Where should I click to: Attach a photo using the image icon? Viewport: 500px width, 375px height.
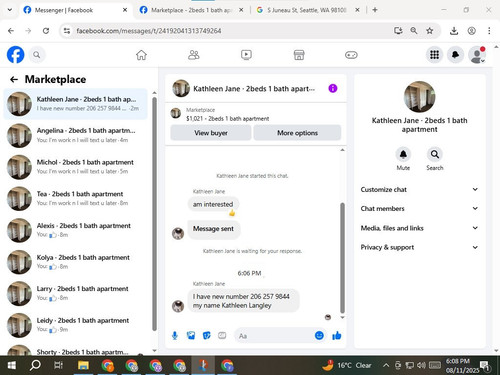[191, 336]
